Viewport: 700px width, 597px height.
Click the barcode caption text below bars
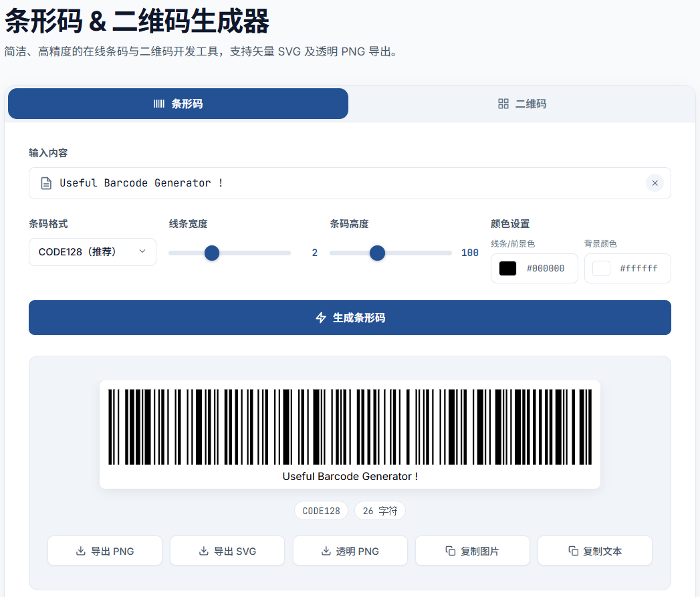[350, 477]
